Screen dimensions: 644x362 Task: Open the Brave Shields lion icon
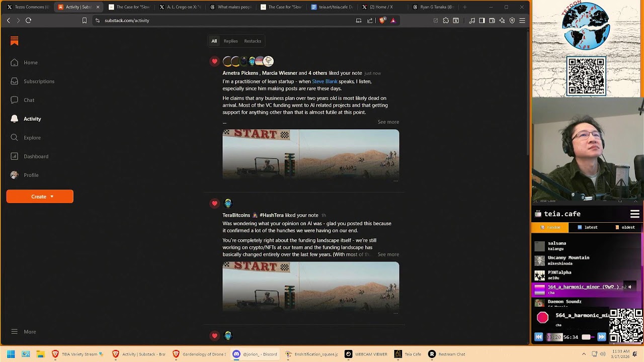382,21
